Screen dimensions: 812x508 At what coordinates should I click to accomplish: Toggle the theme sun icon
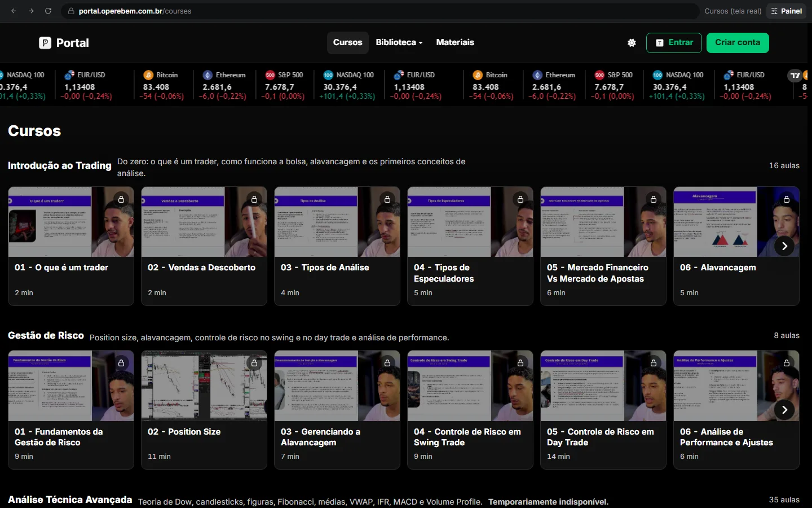(632, 43)
